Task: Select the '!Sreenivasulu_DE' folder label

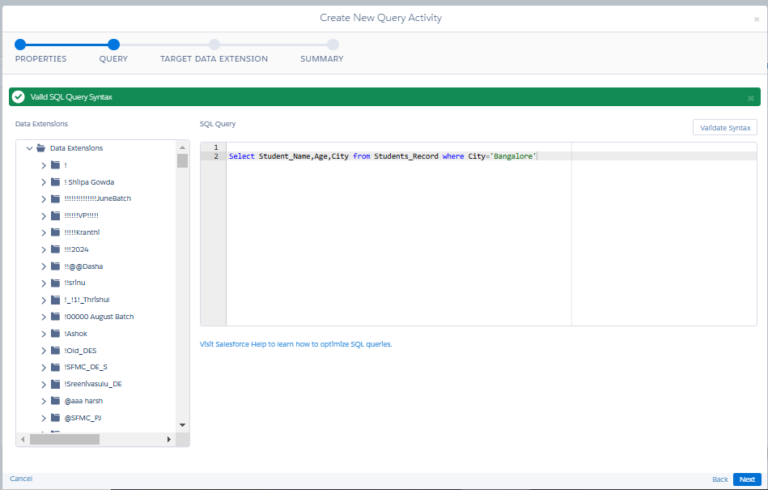Action: coord(93,384)
